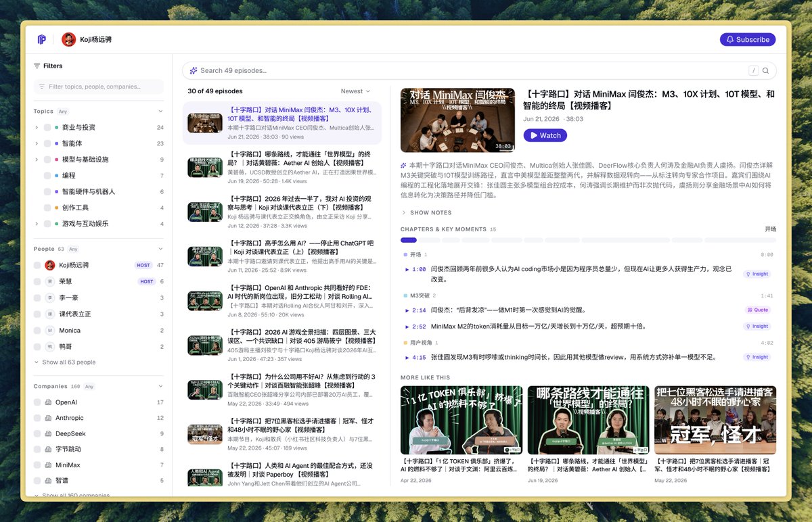Click Koji杨远骋 avatar in People list
This screenshot has width=812, height=522.
tap(49, 265)
